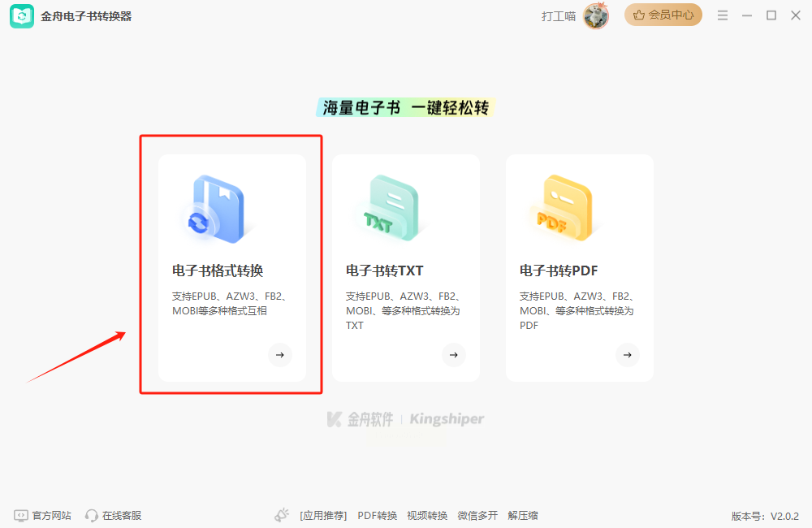Viewport: 812px width, 528px height.
Task: Click description text ending MOBI等多种格式互相
Action: pyautogui.click(x=230, y=304)
